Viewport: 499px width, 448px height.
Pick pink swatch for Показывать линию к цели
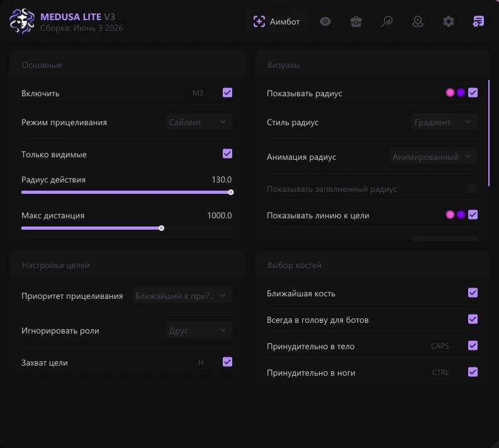point(450,215)
